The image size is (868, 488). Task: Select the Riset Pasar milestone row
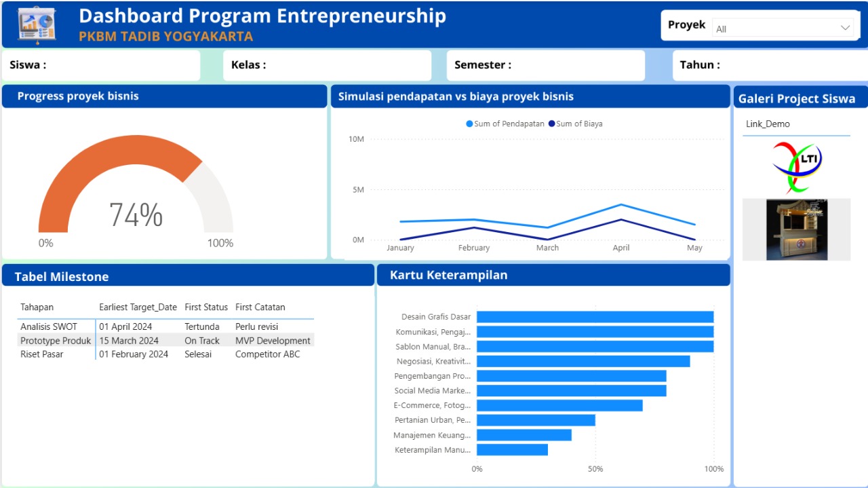tap(136, 354)
